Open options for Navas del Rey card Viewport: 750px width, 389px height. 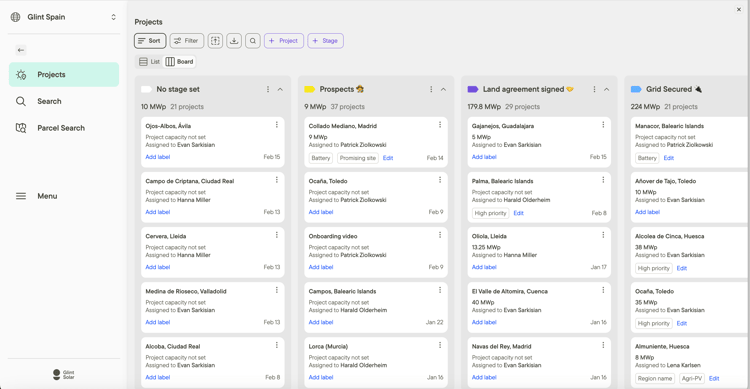pos(603,345)
